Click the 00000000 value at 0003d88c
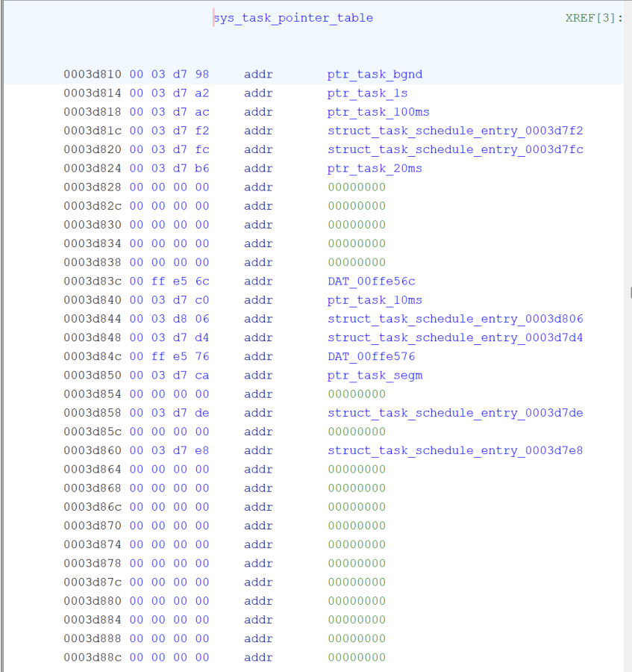 tap(357, 658)
